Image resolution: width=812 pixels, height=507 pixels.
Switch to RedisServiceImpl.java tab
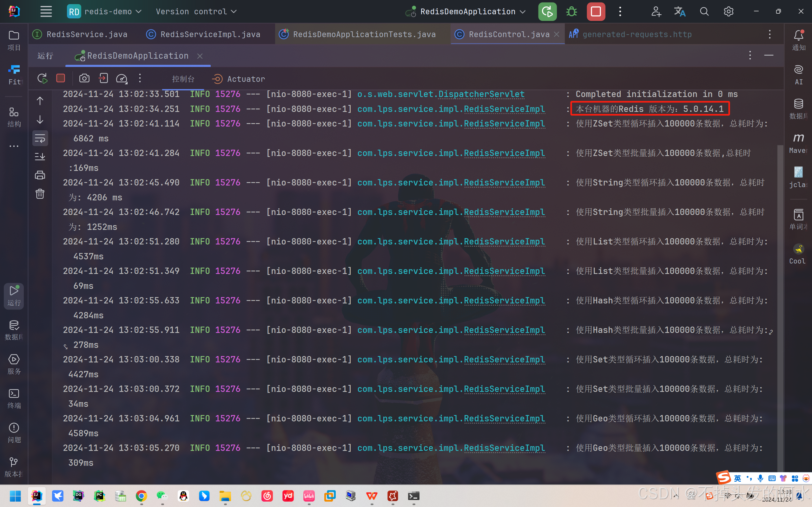204,34
